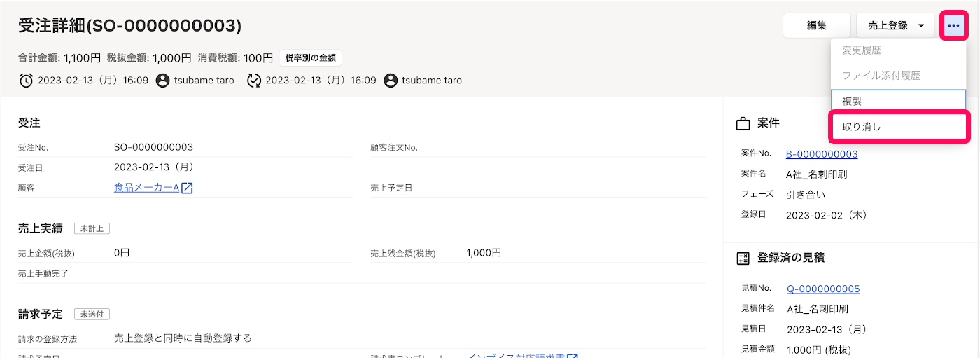Choose 複製 in the dropdown menu
The height and width of the screenshot is (358, 980).
pos(898,102)
